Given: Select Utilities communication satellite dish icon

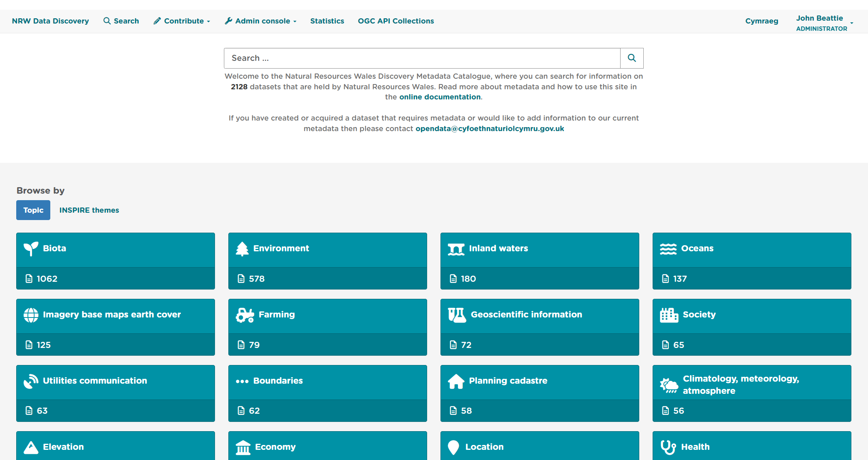Looking at the screenshot, I should click(31, 381).
